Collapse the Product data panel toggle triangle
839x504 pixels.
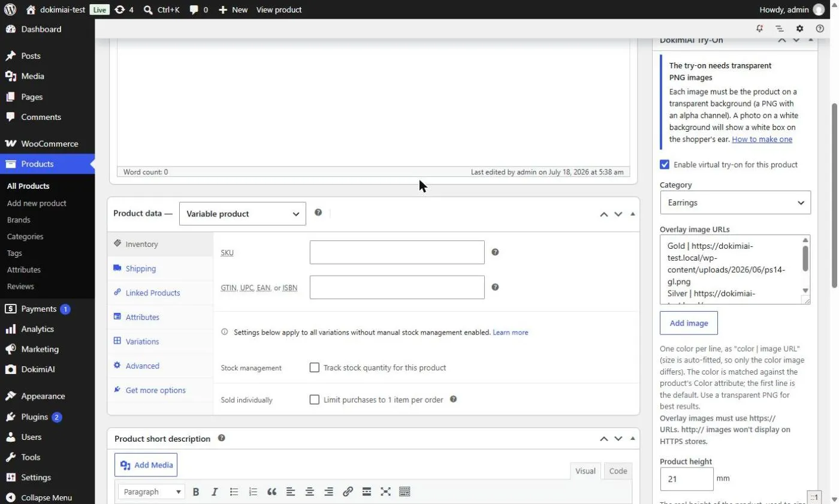coord(632,214)
